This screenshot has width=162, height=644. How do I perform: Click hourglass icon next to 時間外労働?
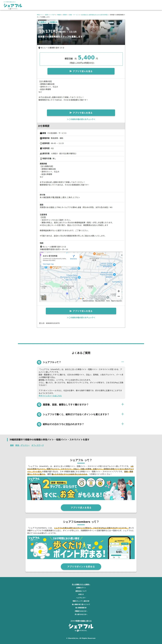[x=41, y=159]
